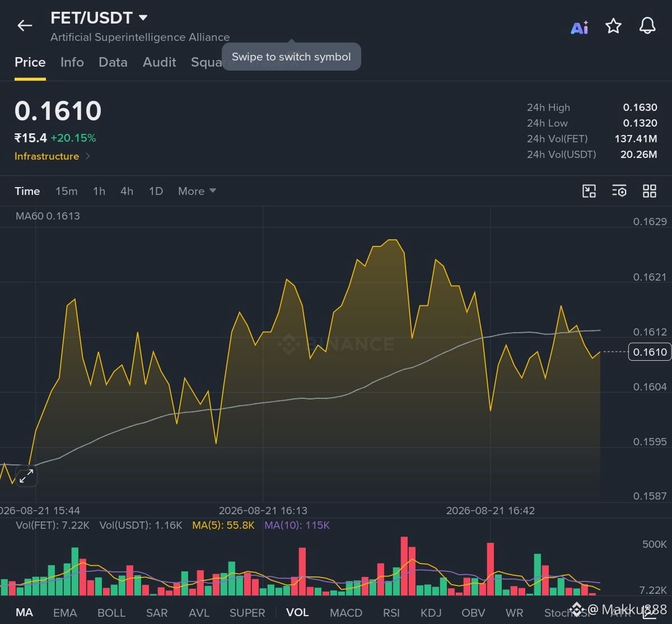Expand chart to fullscreen with arrows icon
The height and width of the screenshot is (624, 672).
click(x=26, y=476)
